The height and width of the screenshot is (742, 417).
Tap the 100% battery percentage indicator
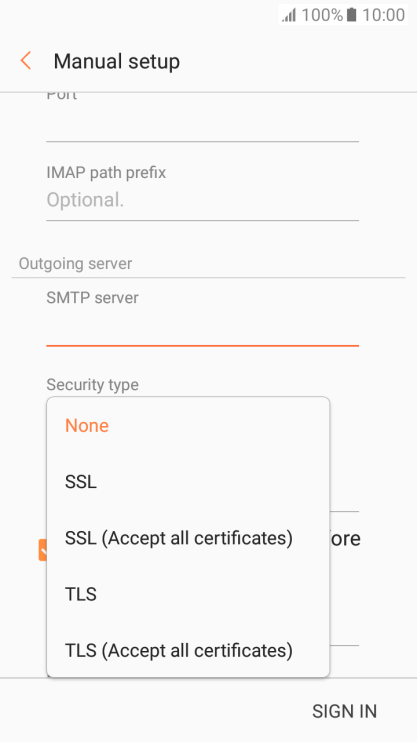(322, 15)
